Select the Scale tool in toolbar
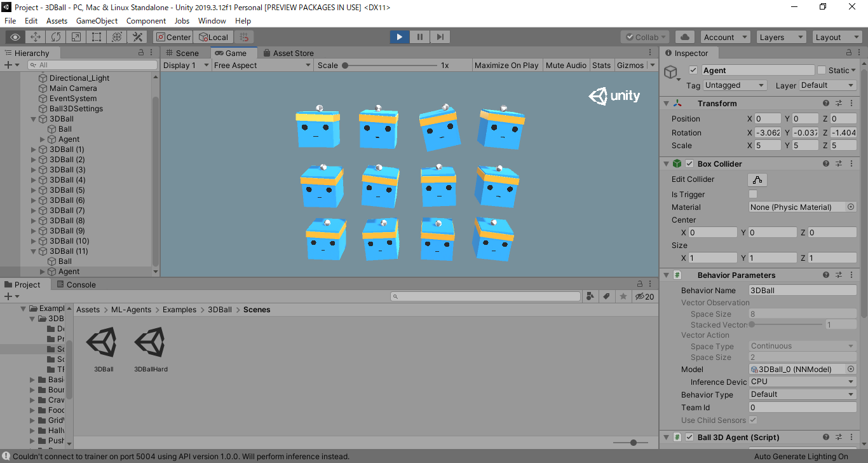The width and height of the screenshot is (868, 463). pos(76,37)
